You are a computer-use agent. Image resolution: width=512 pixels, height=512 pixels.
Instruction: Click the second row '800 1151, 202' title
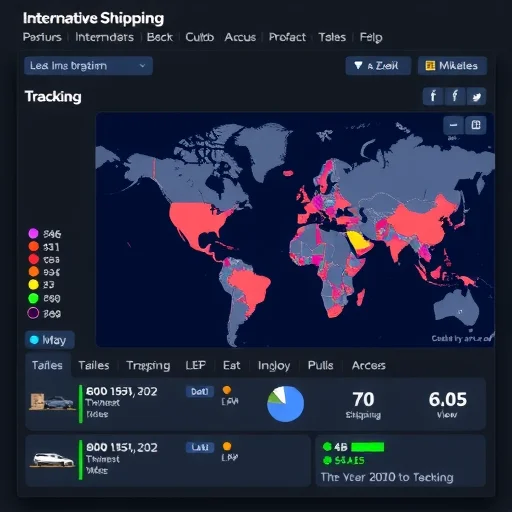coord(121,447)
